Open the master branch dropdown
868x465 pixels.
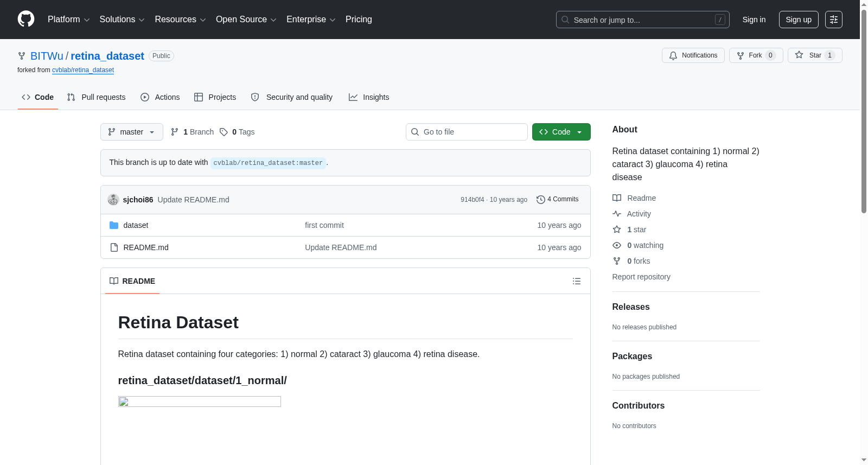tap(132, 132)
